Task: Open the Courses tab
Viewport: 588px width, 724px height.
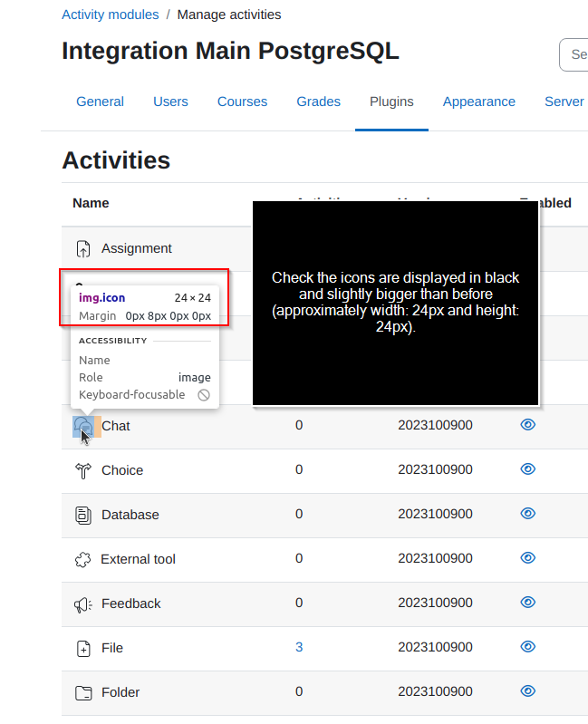Action: tap(242, 101)
